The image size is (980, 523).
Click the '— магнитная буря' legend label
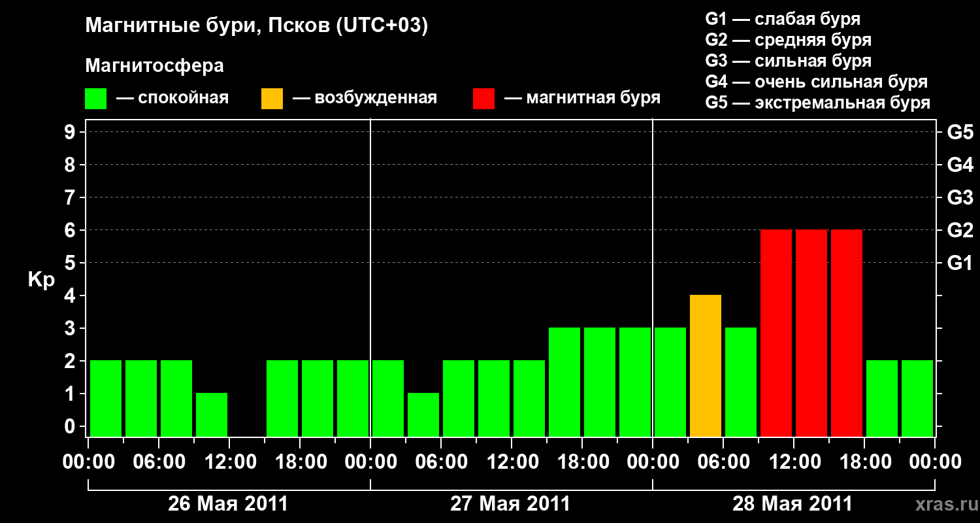[x=582, y=98]
